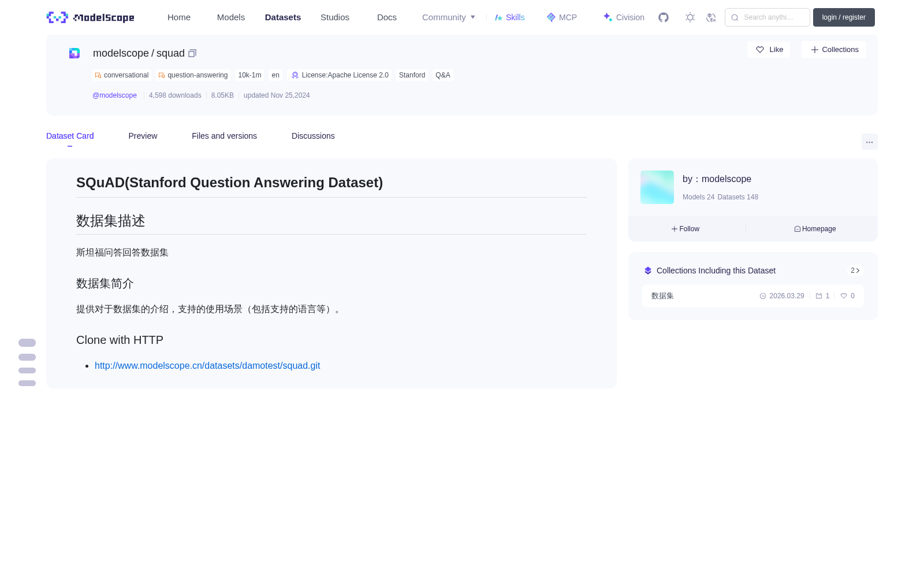
Task: Open the Models nav item
Action: tap(231, 17)
